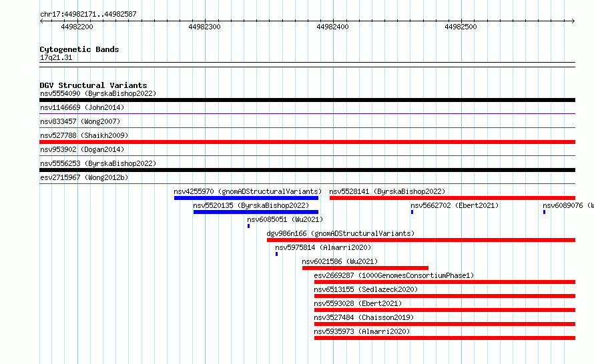Click the partially visible nsv6089076 label
This screenshot has width=594, height=364.
click(x=568, y=205)
